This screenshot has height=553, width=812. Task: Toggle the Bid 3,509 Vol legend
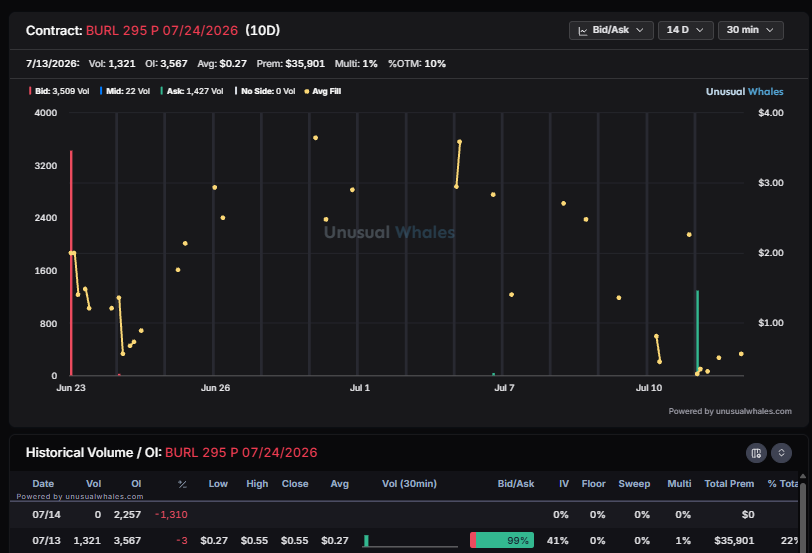[59, 91]
